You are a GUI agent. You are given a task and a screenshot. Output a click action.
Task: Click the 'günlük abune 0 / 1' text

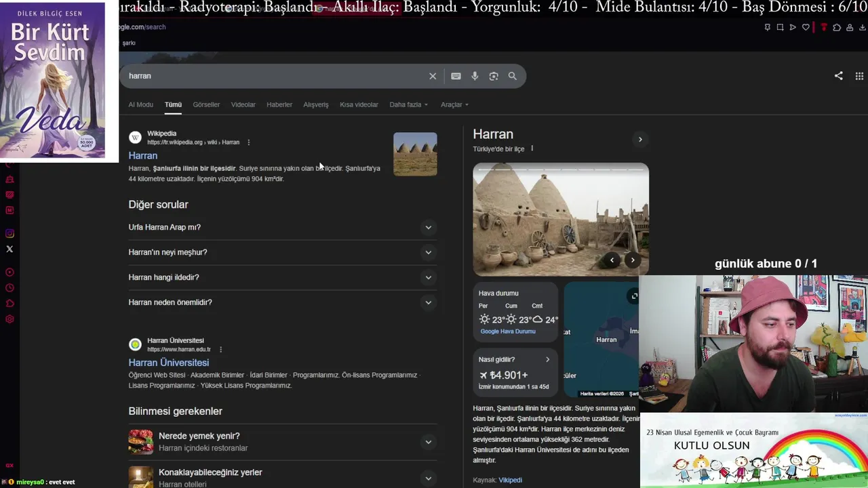[x=766, y=264]
